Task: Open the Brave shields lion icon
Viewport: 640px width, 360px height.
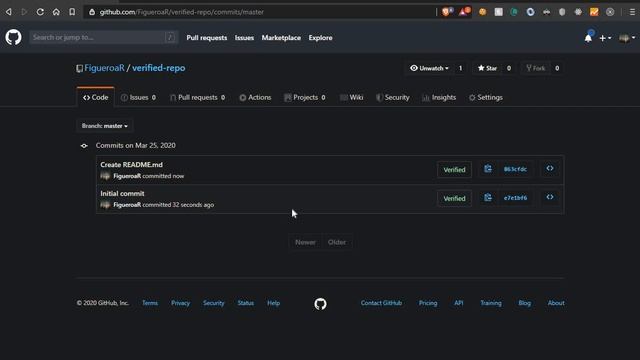Action: click(x=446, y=12)
